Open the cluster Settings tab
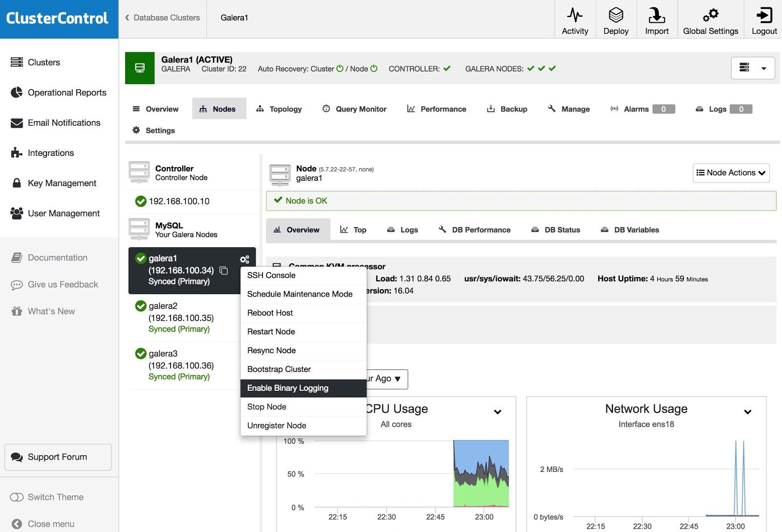This screenshot has height=532, width=782. tap(153, 130)
